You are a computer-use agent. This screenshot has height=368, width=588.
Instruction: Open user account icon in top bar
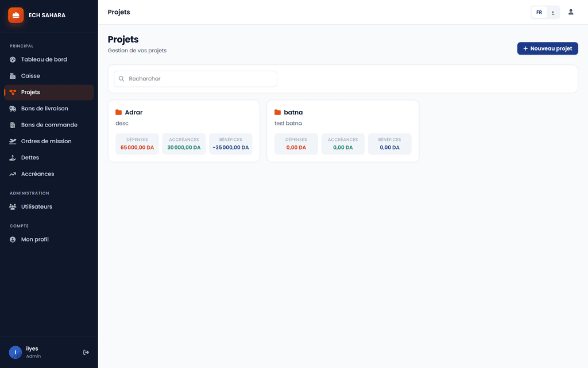pyautogui.click(x=571, y=12)
